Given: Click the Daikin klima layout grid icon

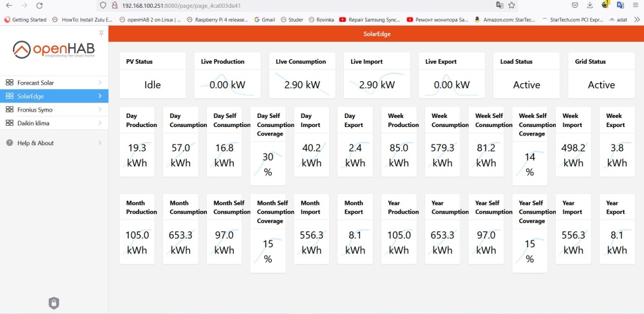Looking at the screenshot, I should pyautogui.click(x=10, y=123).
